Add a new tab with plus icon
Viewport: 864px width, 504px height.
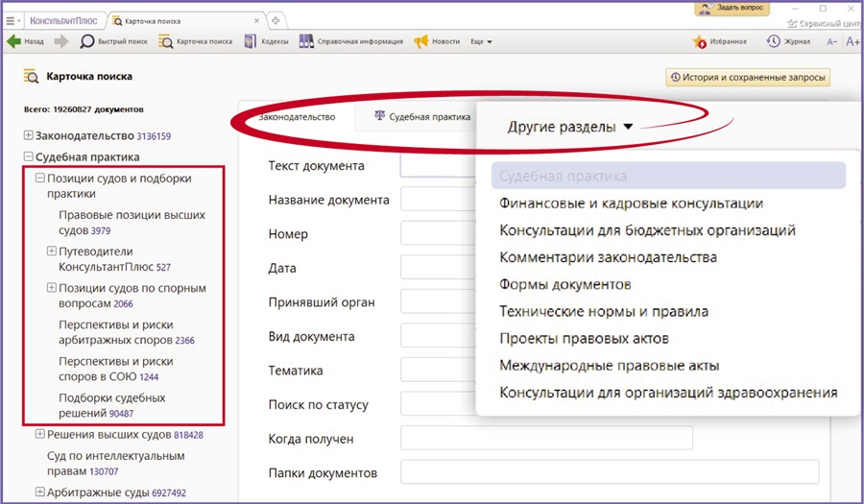[276, 21]
